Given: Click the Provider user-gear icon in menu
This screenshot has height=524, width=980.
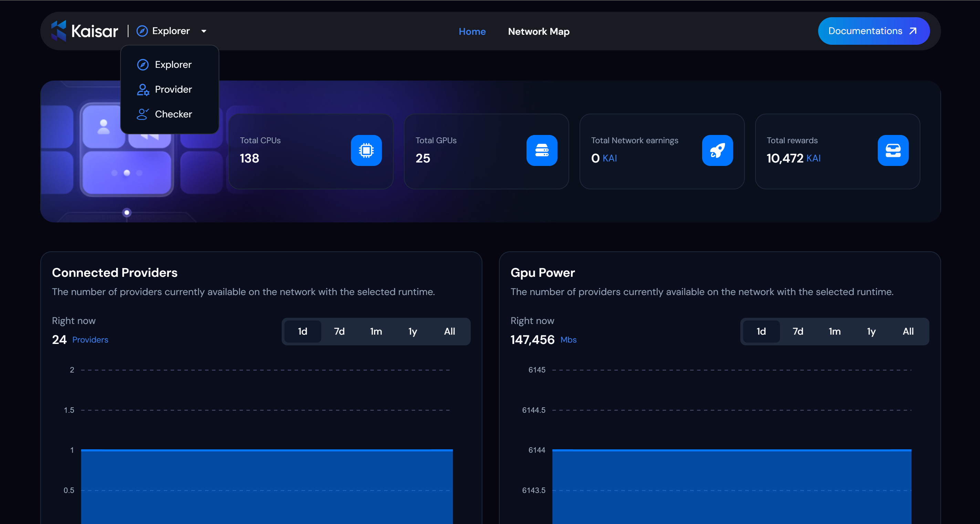Looking at the screenshot, I should tap(143, 90).
